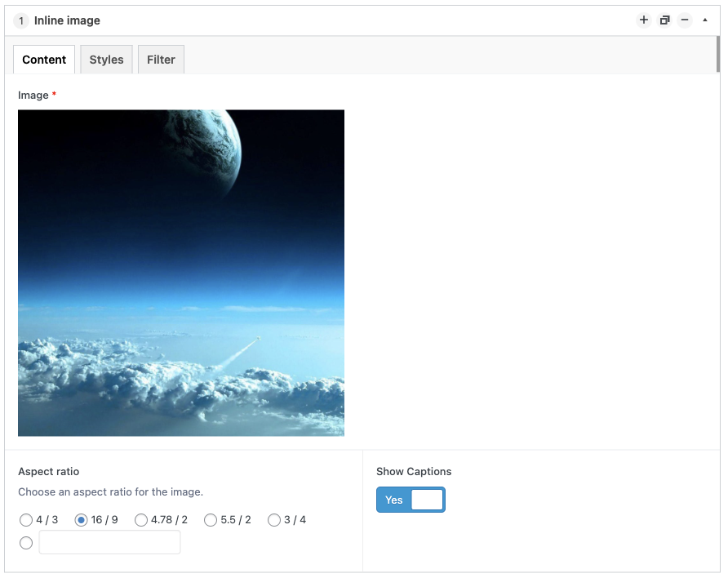Choose the 4 / 3 aspect ratio
This screenshot has width=728, height=578.
(x=26, y=520)
